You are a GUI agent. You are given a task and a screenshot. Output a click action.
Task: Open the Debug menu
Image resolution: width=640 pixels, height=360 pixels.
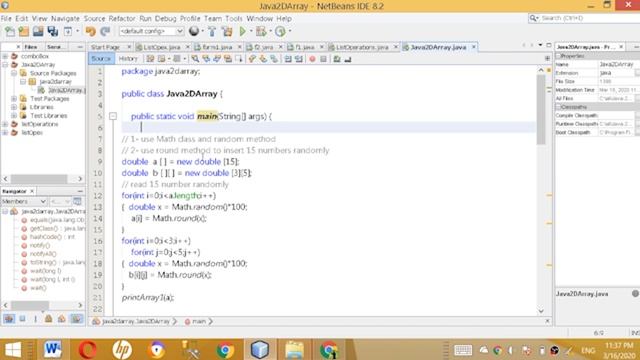pos(165,19)
